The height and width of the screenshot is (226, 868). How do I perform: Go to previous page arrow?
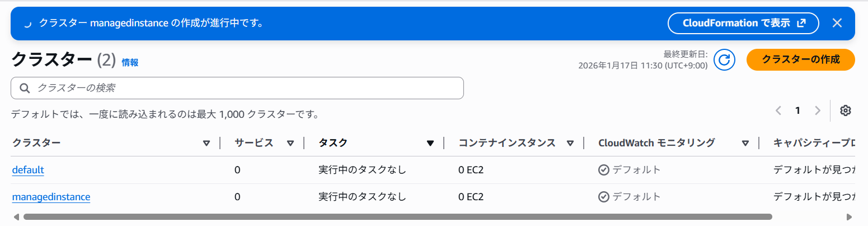778,110
